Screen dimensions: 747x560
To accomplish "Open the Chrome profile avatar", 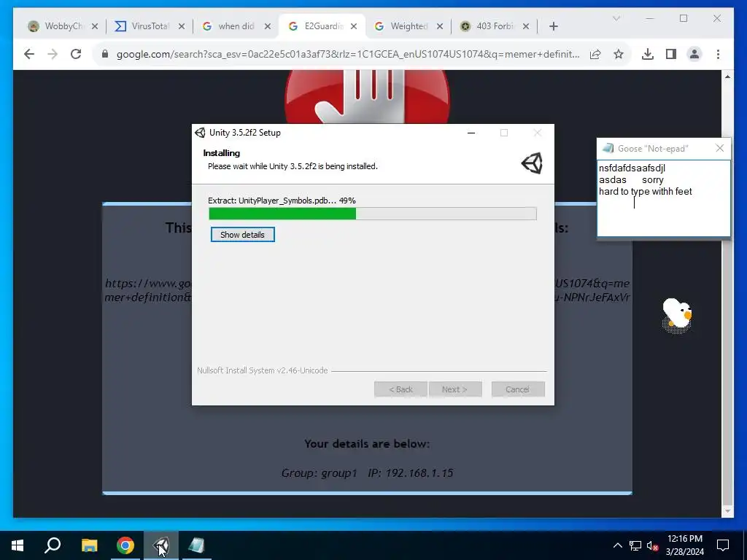I will (x=694, y=54).
